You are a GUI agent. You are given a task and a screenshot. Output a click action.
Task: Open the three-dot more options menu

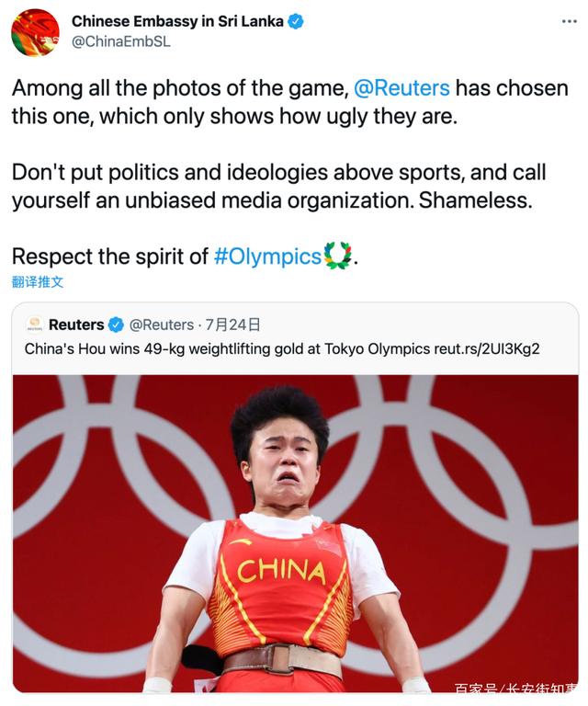[x=569, y=21]
